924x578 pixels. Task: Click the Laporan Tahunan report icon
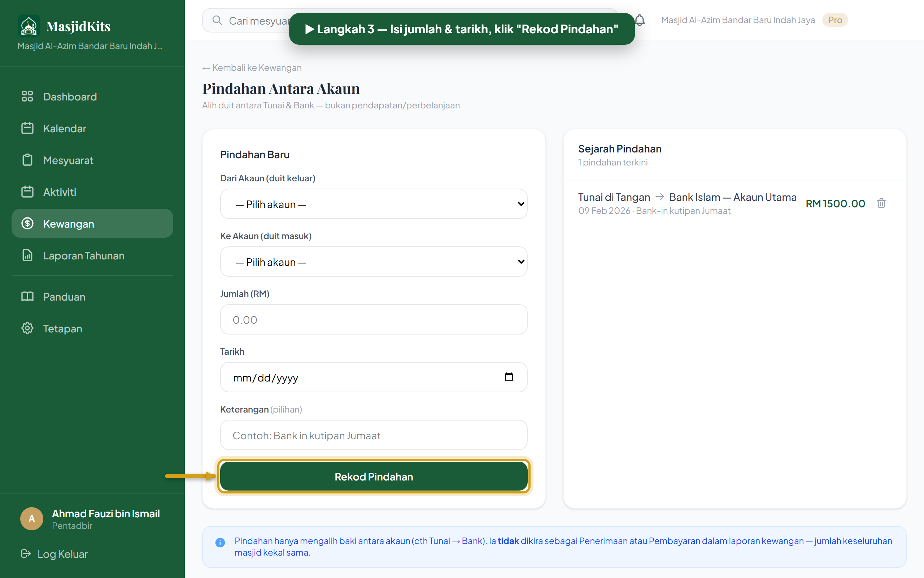[27, 255]
